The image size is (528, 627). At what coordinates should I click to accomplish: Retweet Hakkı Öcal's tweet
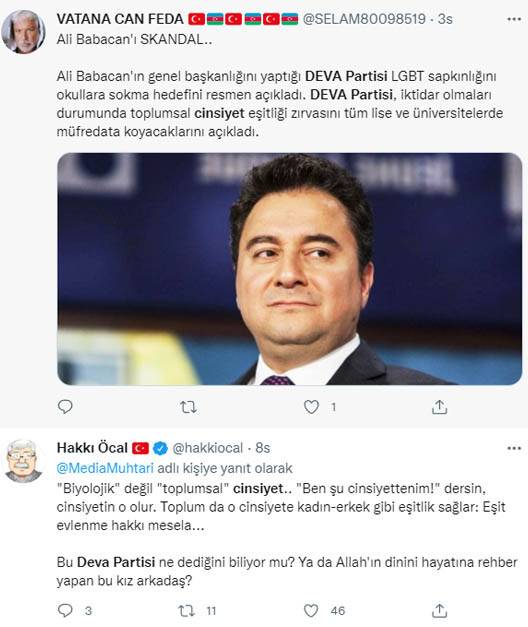[x=186, y=611]
